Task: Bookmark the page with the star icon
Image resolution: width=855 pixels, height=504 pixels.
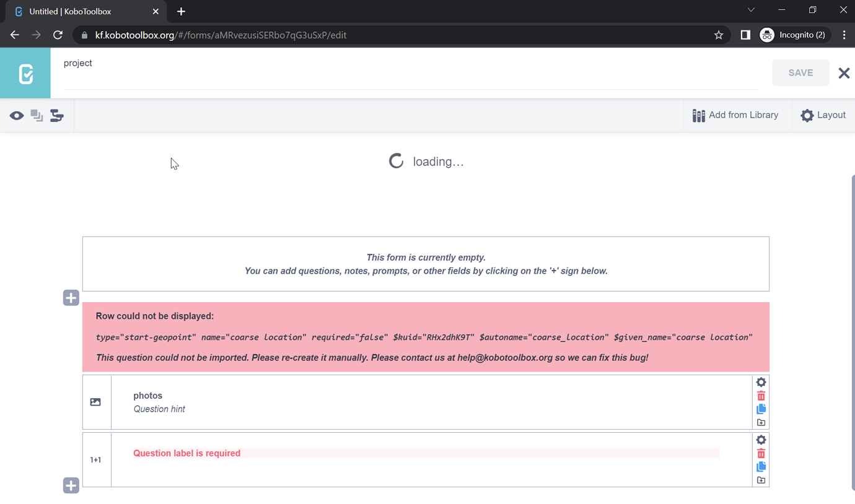Action: pyautogui.click(x=719, y=35)
